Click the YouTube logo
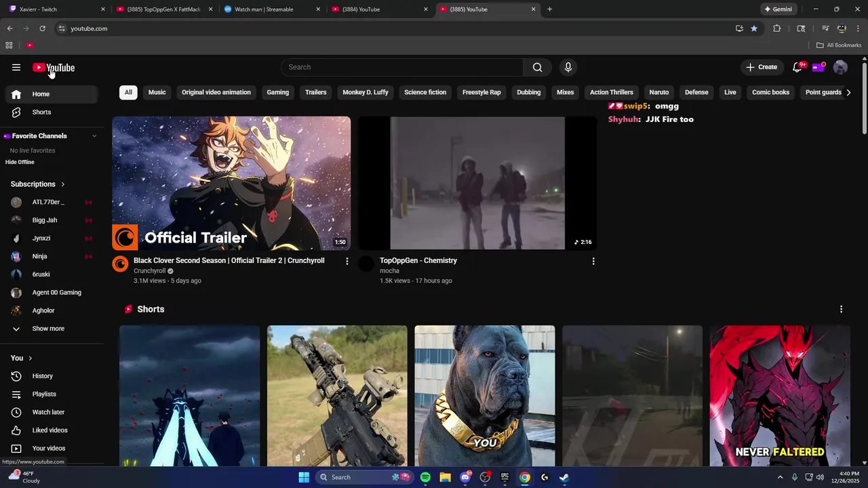The height and width of the screenshot is (488, 868). (54, 67)
